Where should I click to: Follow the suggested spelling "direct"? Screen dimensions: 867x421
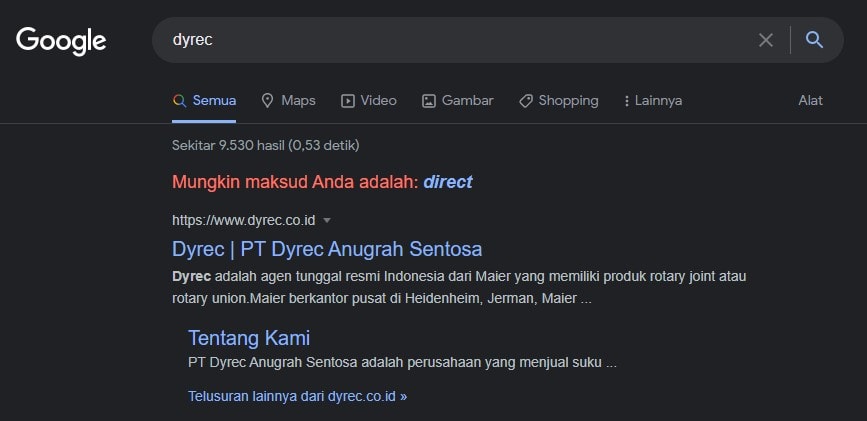click(447, 182)
